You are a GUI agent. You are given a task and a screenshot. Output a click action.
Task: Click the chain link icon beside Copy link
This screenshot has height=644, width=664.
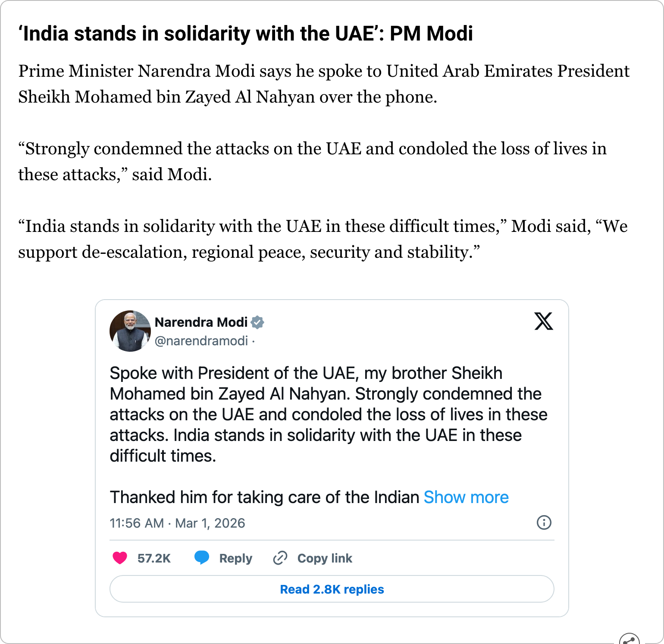click(x=280, y=558)
